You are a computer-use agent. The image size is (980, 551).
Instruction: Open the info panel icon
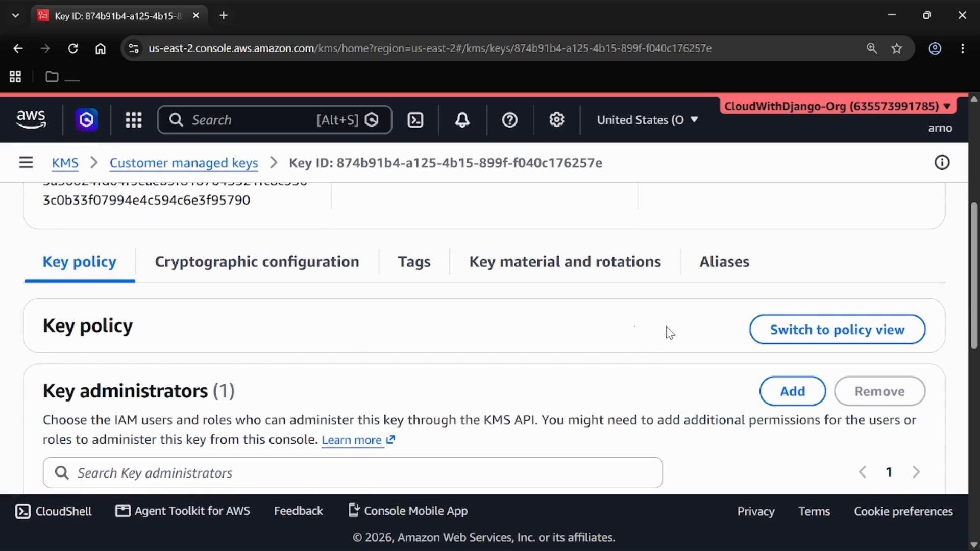pyautogui.click(x=942, y=163)
